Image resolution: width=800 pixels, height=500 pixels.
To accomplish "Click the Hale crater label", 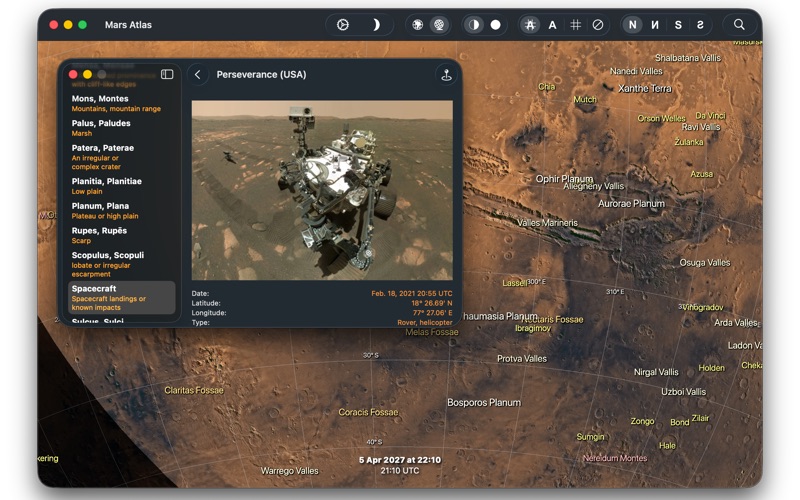I will [x=667, y=445].
